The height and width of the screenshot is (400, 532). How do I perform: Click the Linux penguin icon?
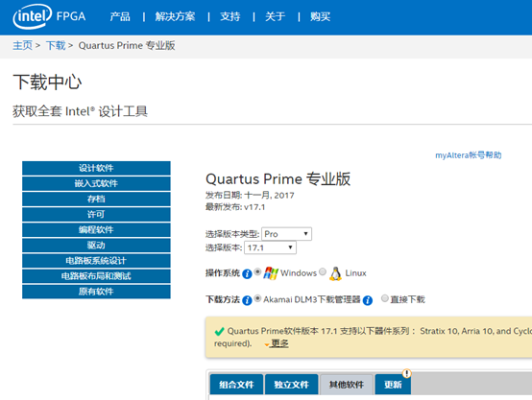coord(335,273)
